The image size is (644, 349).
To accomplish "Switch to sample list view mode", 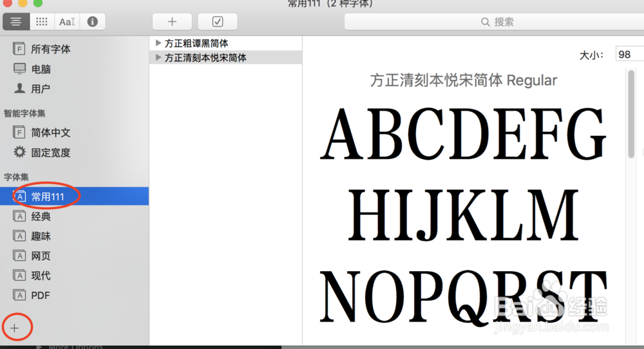I will [16, 22].
